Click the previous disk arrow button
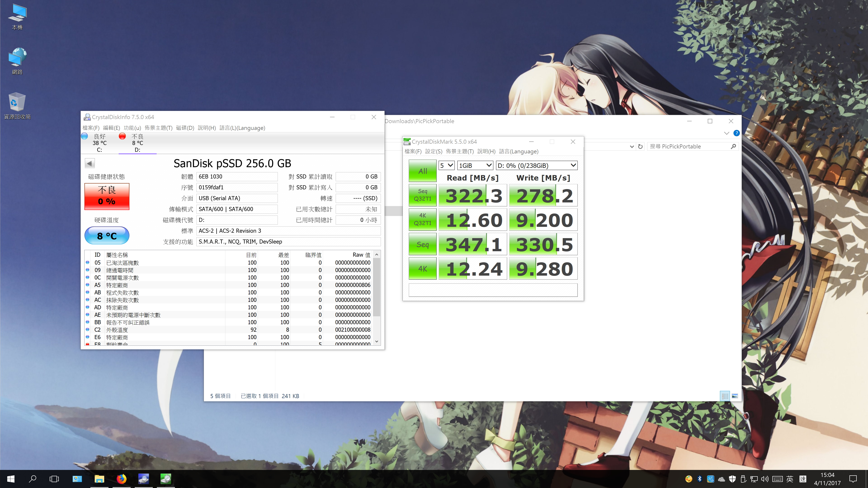The image size is (868, 488). [90, 163]
